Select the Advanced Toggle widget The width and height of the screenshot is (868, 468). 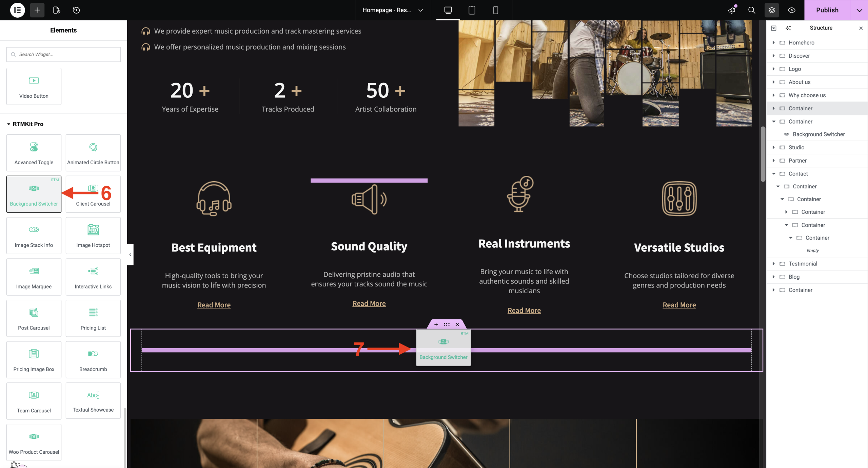34,153
